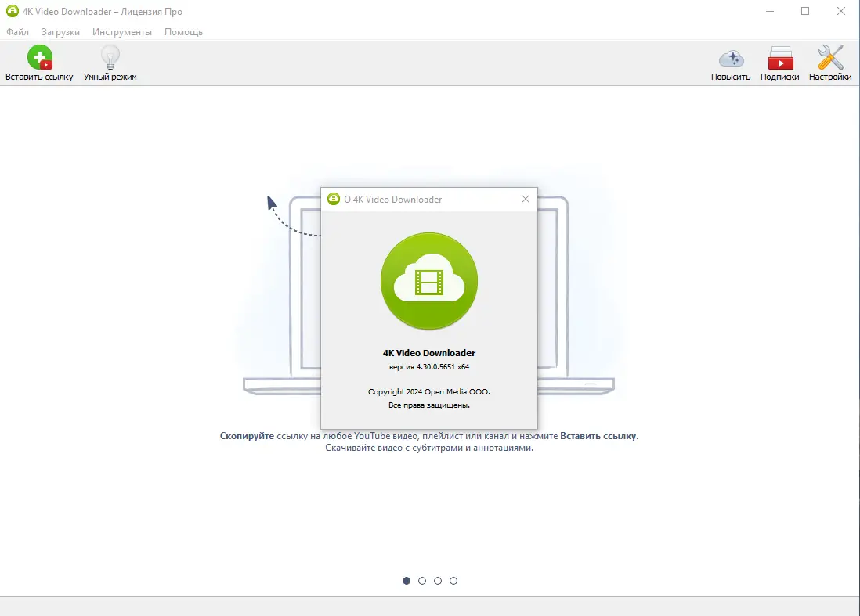Select the first onboarding page dot
This screenshot has width=860, height=616.
(x=407, y=581)
